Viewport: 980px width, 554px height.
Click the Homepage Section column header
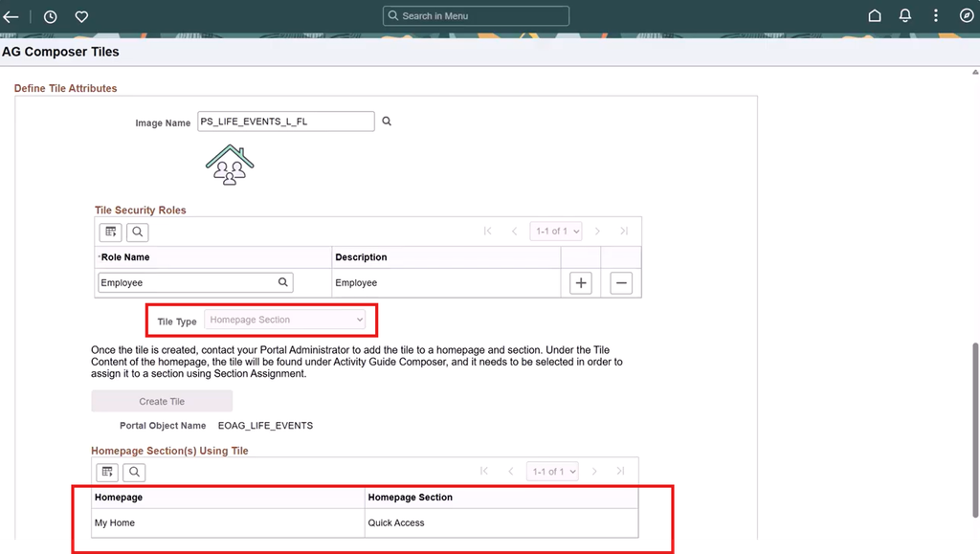[410, 498]
